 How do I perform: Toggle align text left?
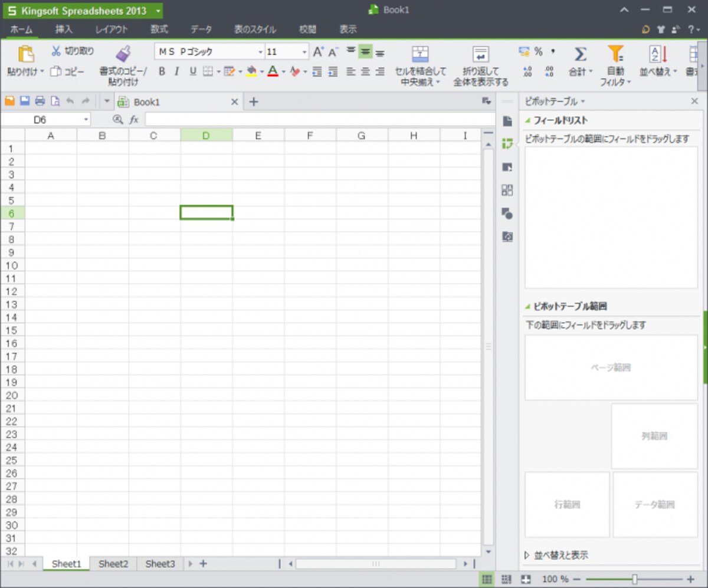point(350,71)
